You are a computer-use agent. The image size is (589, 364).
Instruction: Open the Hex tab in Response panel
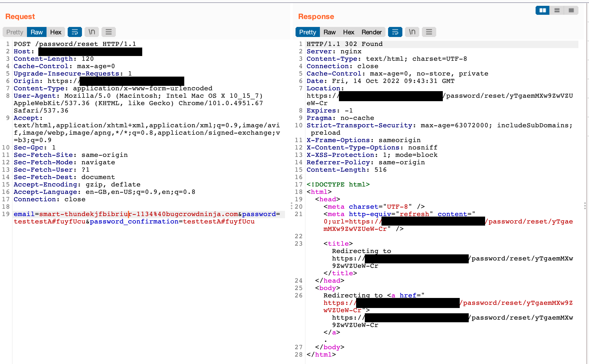click(x=348, y=32)
